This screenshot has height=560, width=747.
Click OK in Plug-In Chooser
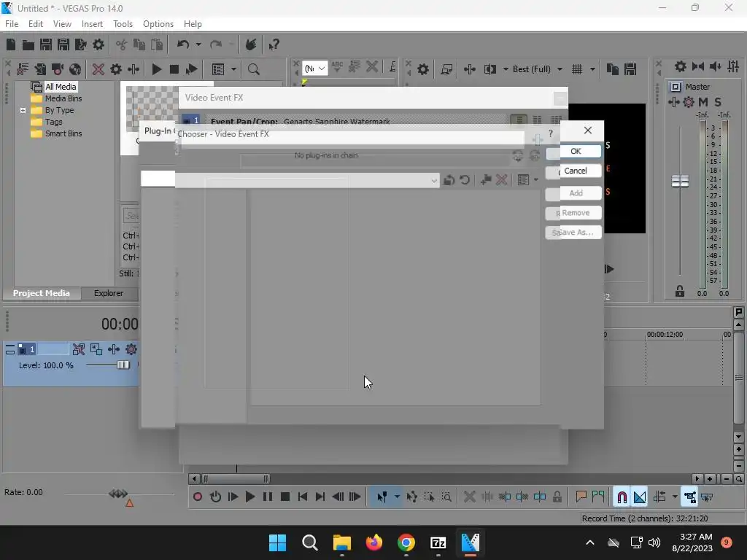coord(575,152)
